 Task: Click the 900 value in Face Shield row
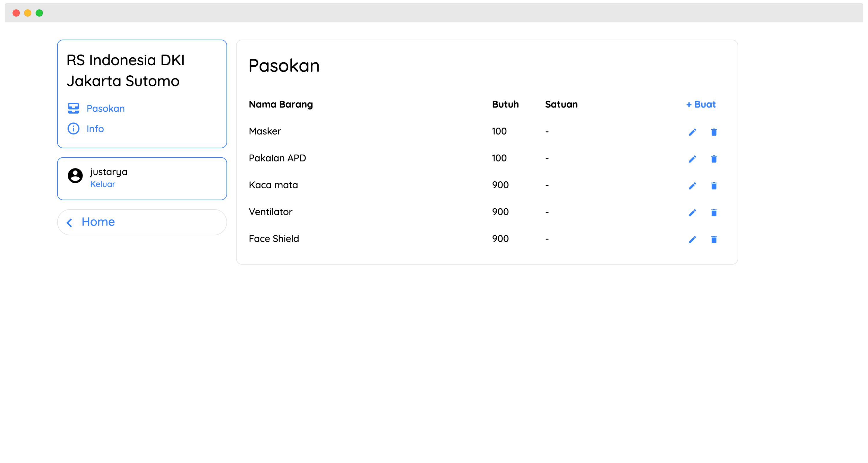500,239
